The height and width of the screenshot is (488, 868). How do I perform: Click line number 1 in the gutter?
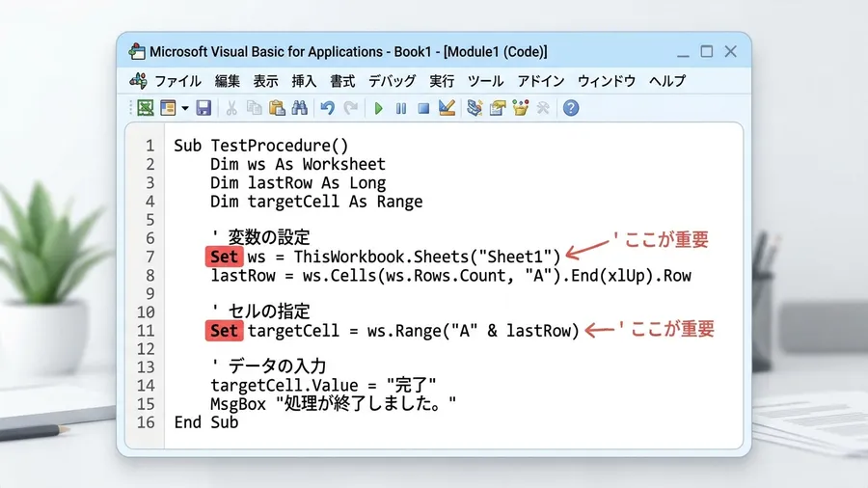click(x=150, y=146)
